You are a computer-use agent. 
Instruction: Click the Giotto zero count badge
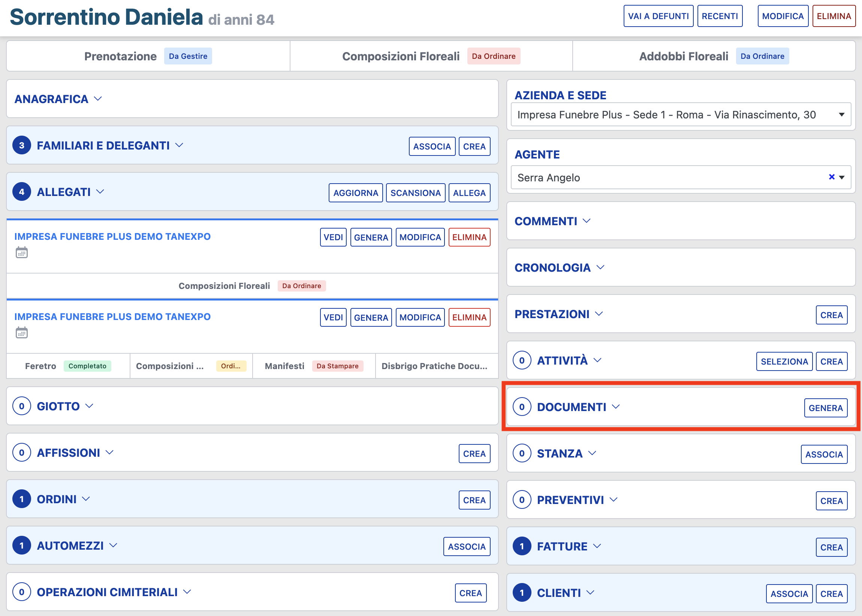click(22, 406)
